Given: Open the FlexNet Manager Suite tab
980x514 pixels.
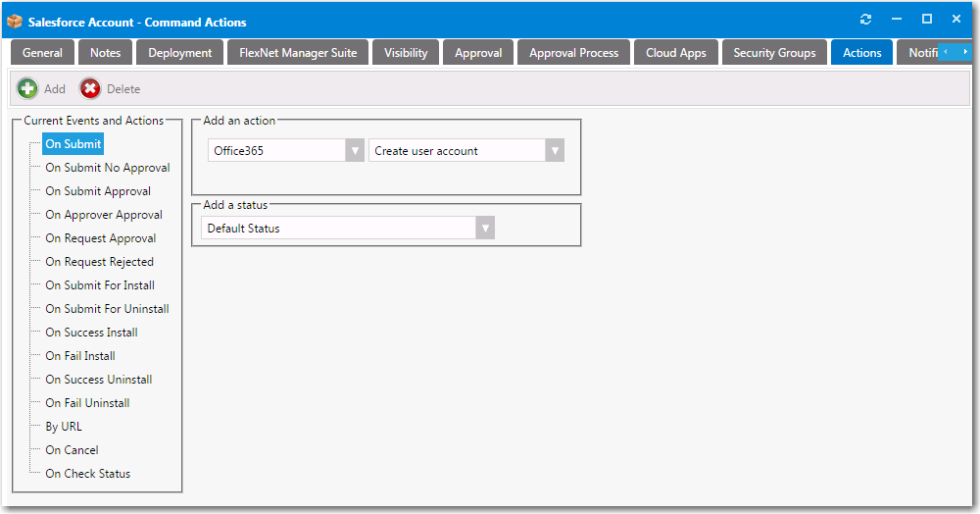Looking at the screenshot, I should pos(298,53).
